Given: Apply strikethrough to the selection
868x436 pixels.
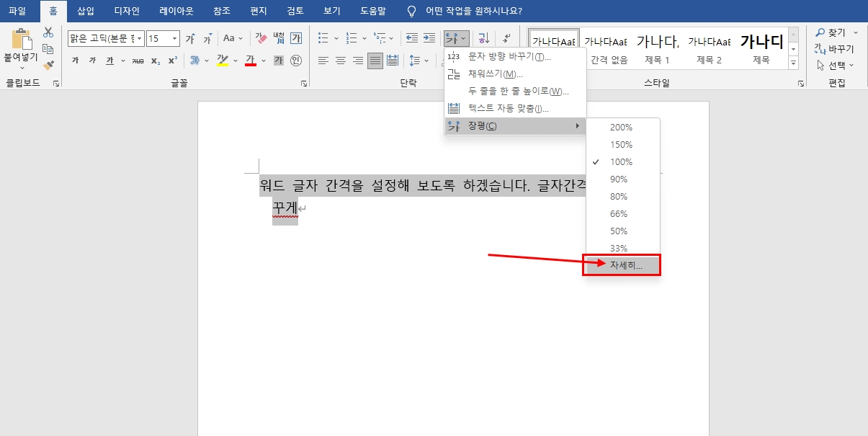Looking at the screenshot, I should (137, 61).
